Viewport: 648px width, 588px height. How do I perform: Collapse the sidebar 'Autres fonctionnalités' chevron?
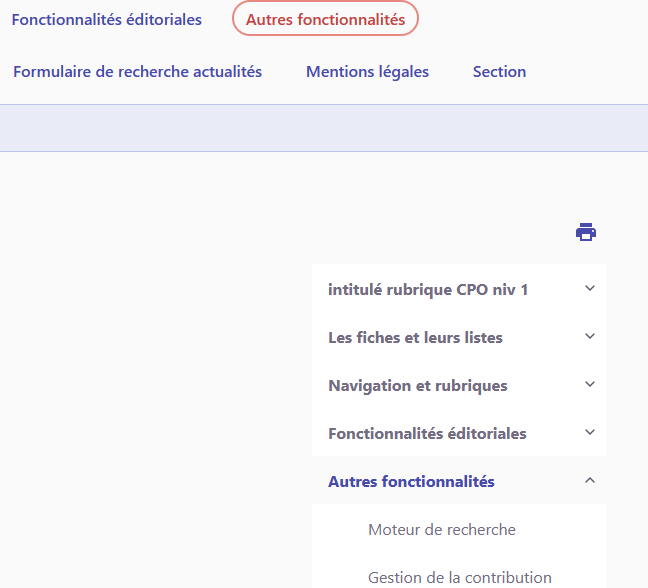(590, 480)
